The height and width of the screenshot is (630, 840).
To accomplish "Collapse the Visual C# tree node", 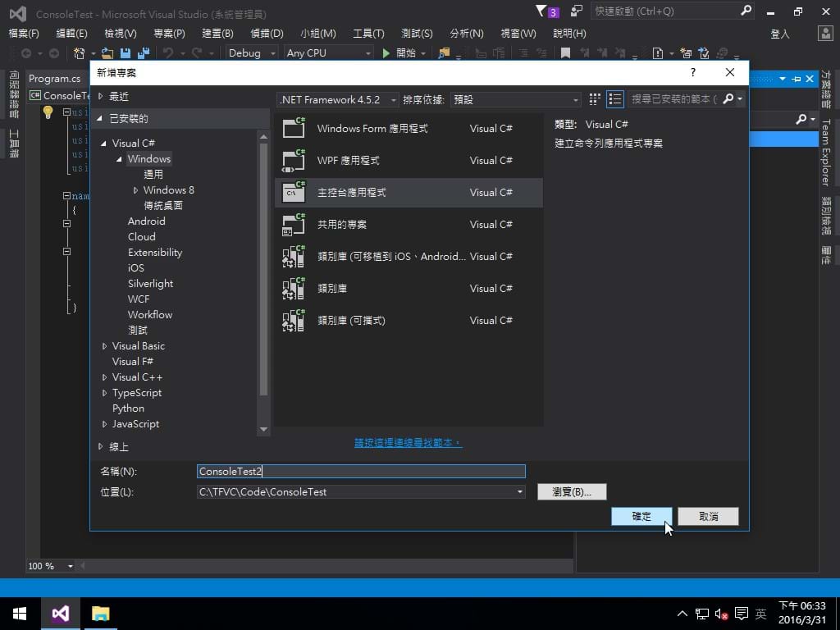I will (104, 143).
